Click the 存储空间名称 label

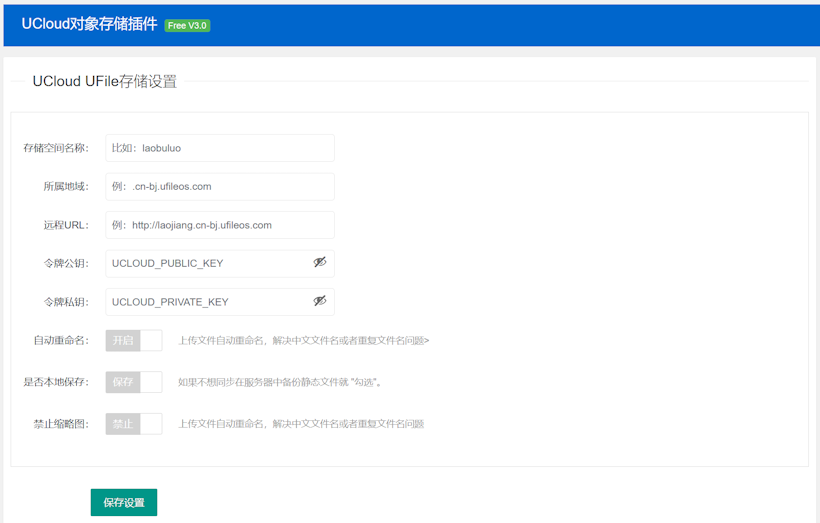56,148
